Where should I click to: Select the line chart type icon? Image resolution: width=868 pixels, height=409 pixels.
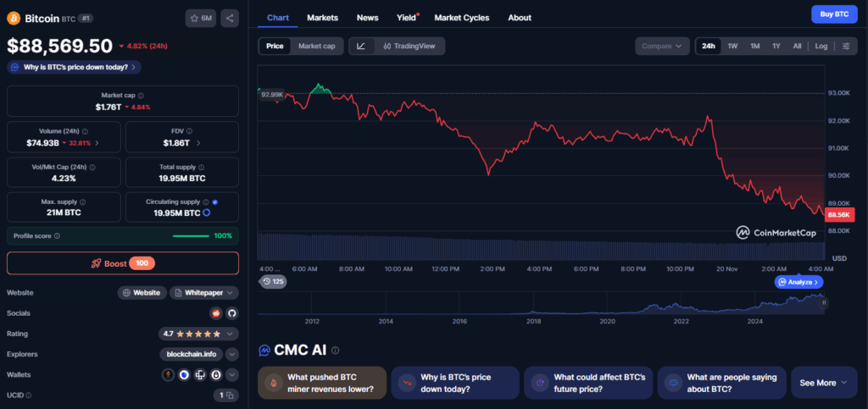(361, 47)
